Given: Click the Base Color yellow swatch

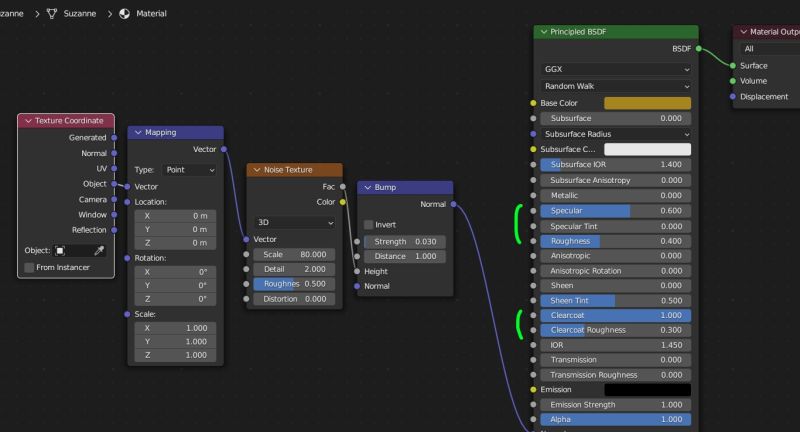Looking at the screenshot, I should click(x=647, y=103).
